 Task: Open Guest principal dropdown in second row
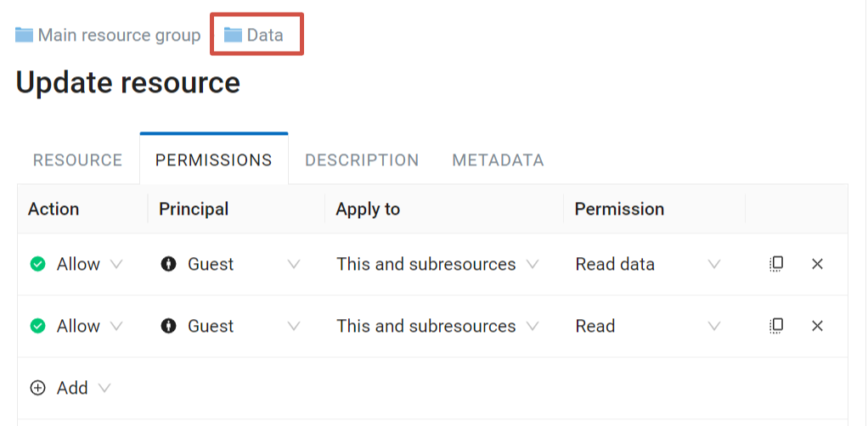[230, 327]
